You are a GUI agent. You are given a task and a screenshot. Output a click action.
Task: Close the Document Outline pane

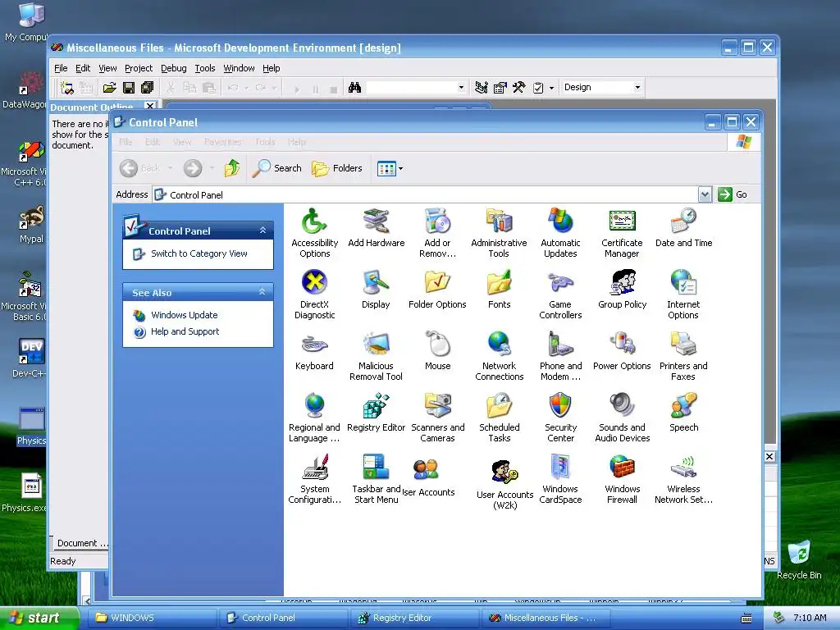(x=150, y=107)
